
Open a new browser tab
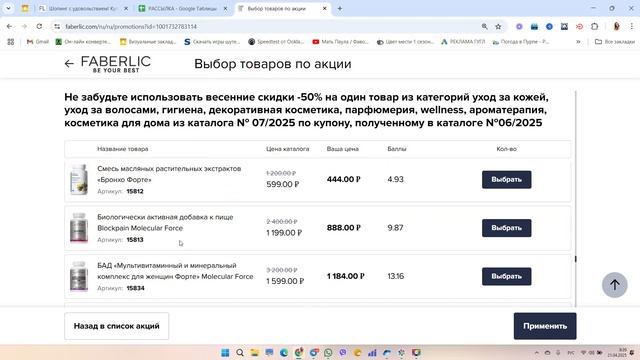[340, 9]
